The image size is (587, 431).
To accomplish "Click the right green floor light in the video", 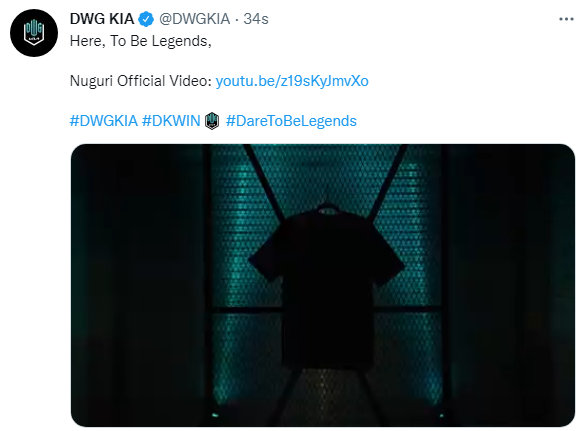I will 441,415.
